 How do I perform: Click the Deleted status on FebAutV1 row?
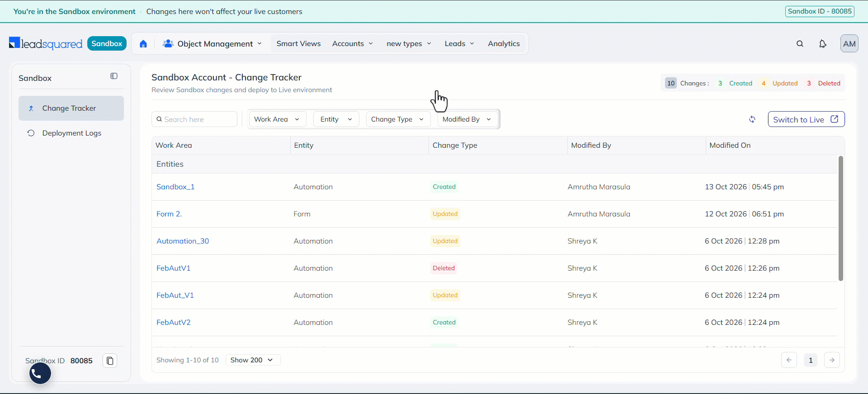(x=443, y=268)
